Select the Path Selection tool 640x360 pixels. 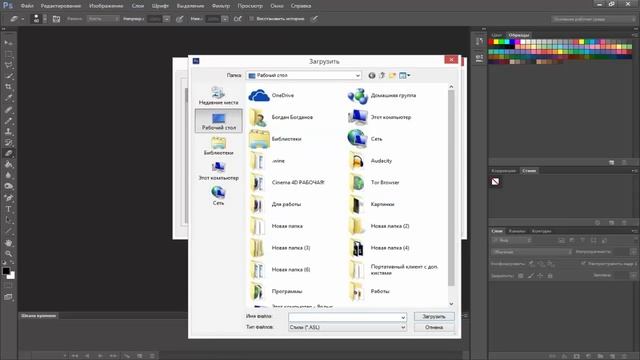[x=8, y=220]
